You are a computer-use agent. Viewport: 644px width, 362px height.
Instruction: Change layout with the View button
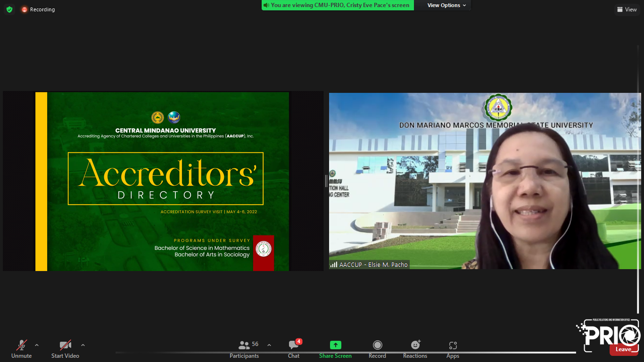(x=627, y=9)
